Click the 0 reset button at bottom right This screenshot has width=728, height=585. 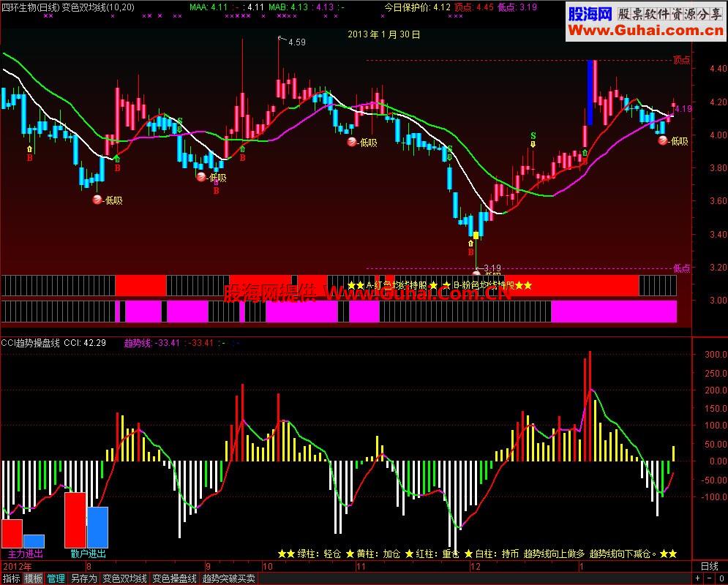tap(721, 578)
